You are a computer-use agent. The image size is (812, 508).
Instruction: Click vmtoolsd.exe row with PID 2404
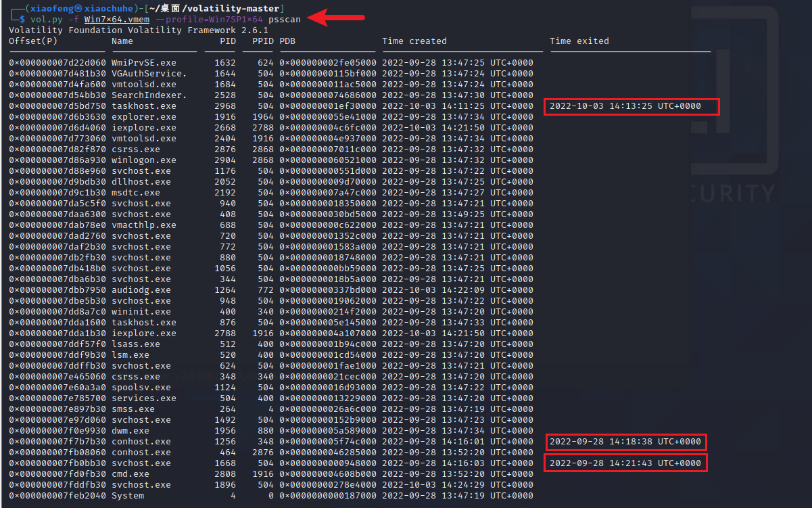pyautogui.click(x=271, y=139)
